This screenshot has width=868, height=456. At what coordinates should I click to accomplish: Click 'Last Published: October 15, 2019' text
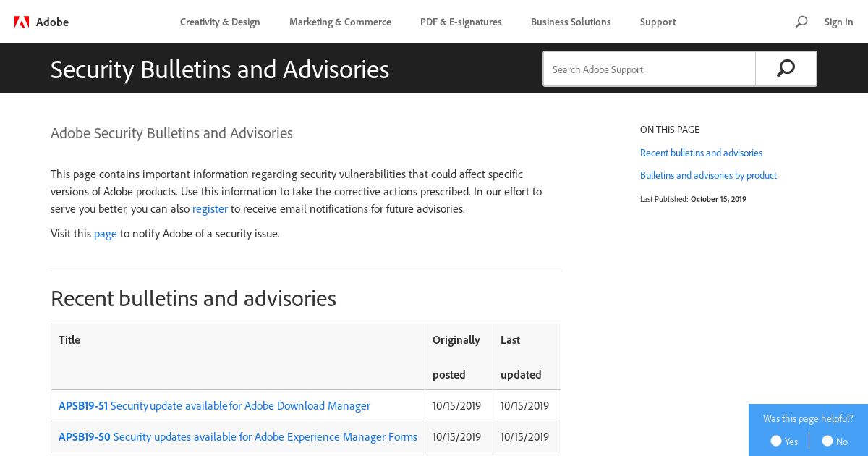(693, 199)
